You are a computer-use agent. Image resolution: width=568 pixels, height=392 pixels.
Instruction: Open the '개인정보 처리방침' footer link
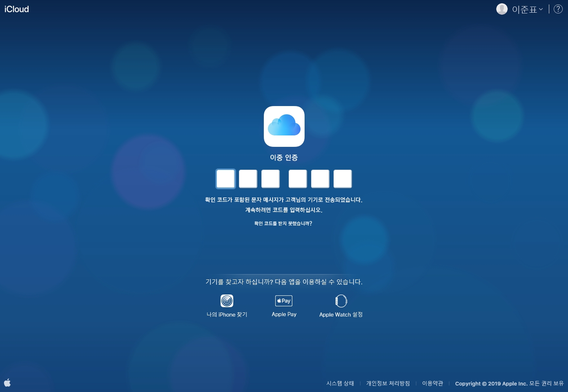pos(388,383)
